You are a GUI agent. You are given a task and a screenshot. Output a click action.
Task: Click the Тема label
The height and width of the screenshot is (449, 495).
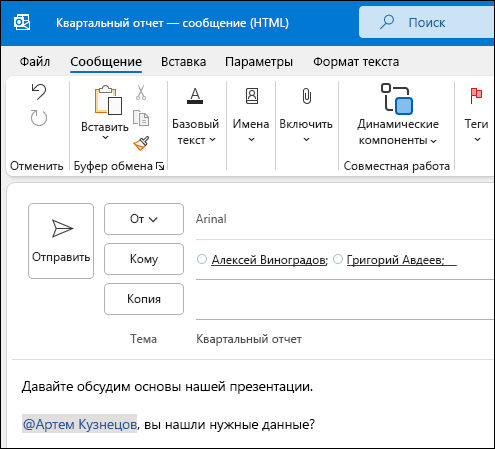[x=143, y=339]
